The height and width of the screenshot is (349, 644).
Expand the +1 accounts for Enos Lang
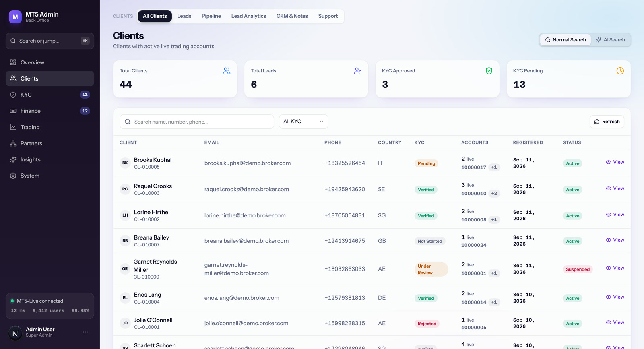click(494, 302)
